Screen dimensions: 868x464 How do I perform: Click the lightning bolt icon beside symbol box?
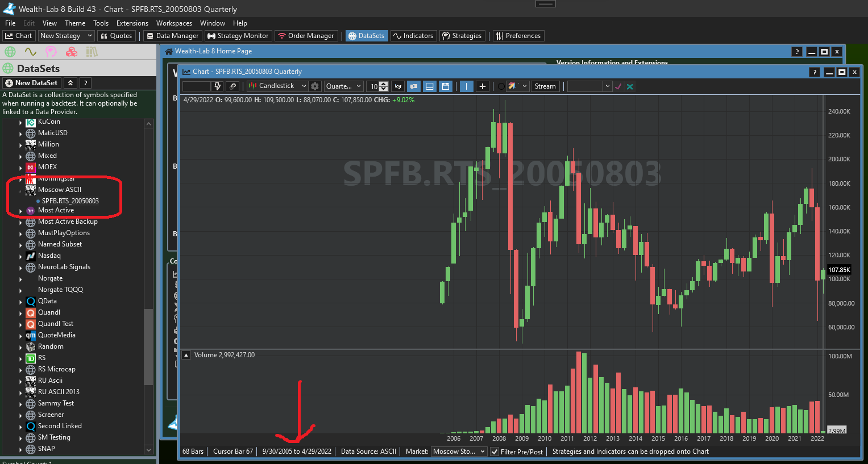[x=217, y=86]
